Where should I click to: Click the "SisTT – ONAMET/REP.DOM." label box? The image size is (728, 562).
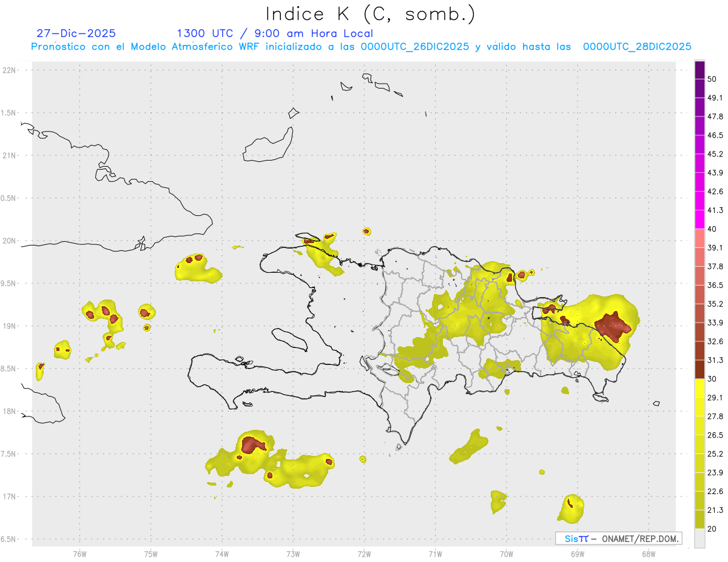click(x=618, y=538)
